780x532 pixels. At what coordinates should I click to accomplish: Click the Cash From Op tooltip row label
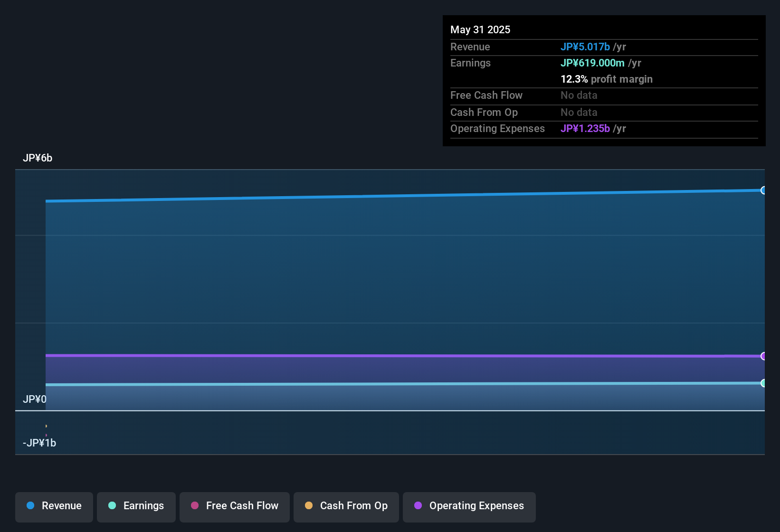click(x=484, y=112)
